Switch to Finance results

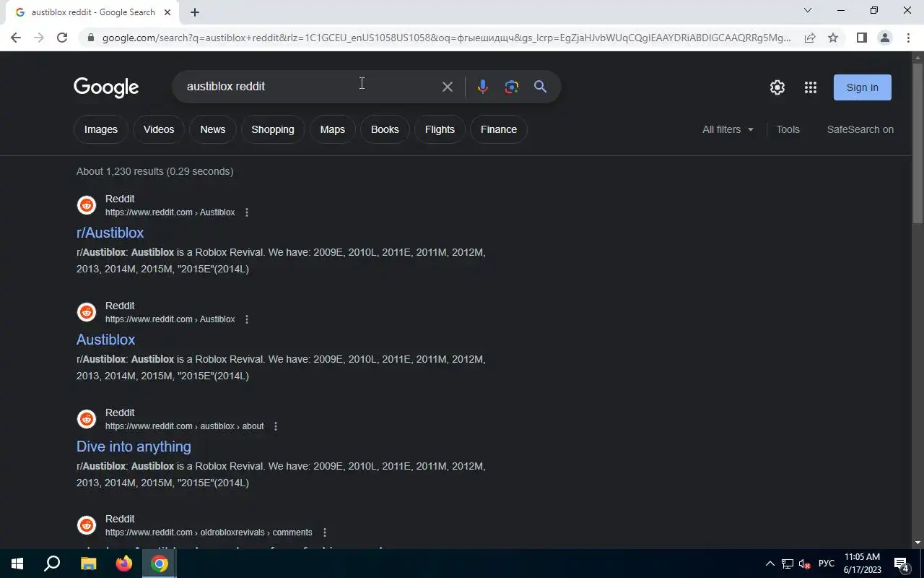(x=499, y=129)
